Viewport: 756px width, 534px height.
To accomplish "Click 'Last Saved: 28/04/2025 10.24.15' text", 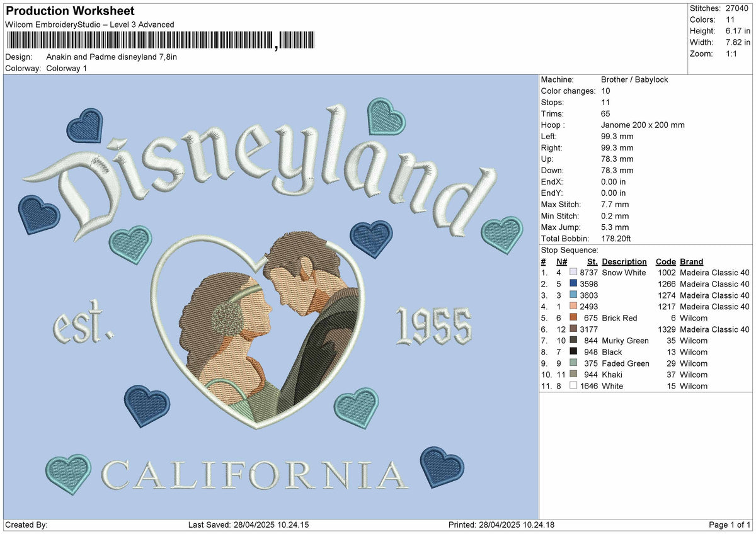I will coord(249,525).
